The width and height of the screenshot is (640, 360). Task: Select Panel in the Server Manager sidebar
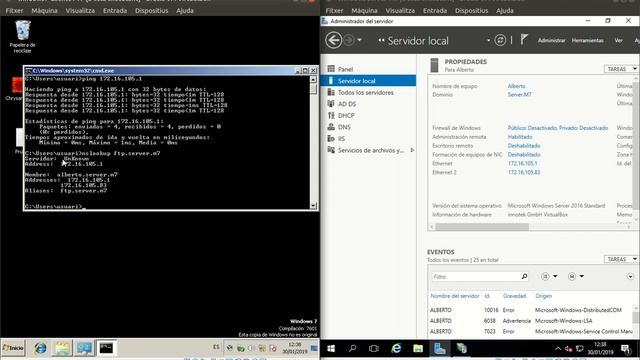[345, 69]
